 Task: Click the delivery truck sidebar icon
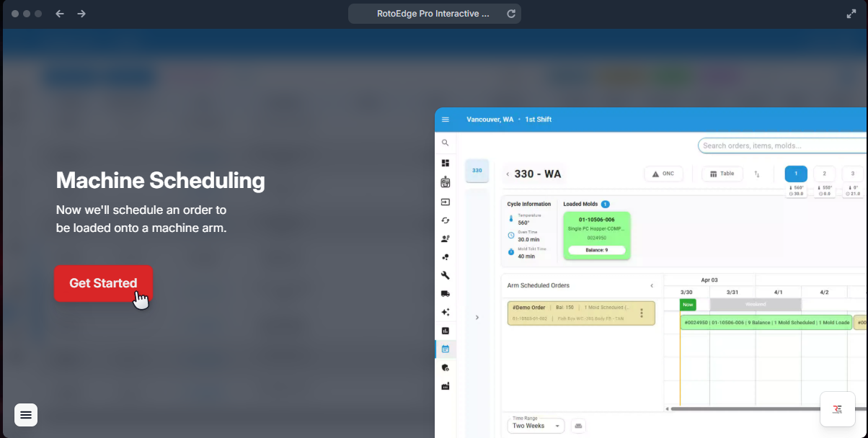tap(446, 294)
